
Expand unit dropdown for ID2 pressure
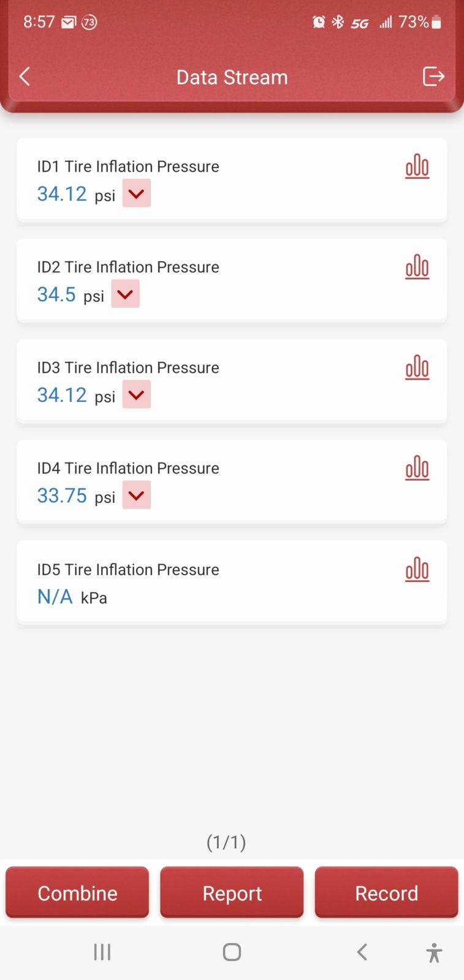(x=125, y=294)
